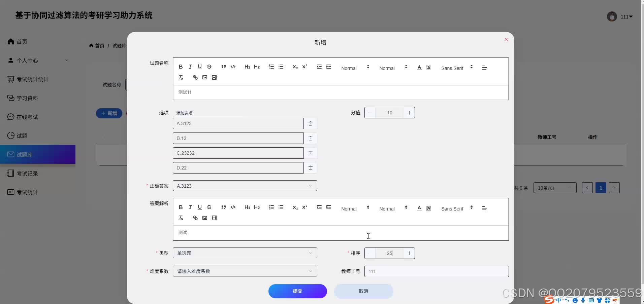The width and height of the screenshot is (644, 304).
Task: Decrease 分值 with minus button
Action: pyautogui.click(x=370, y=113)
